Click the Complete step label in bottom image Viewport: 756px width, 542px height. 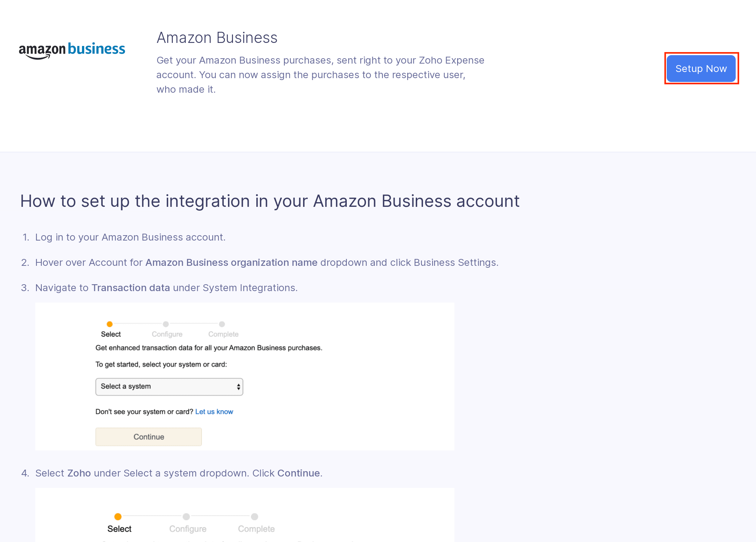[x=256, y=529]
